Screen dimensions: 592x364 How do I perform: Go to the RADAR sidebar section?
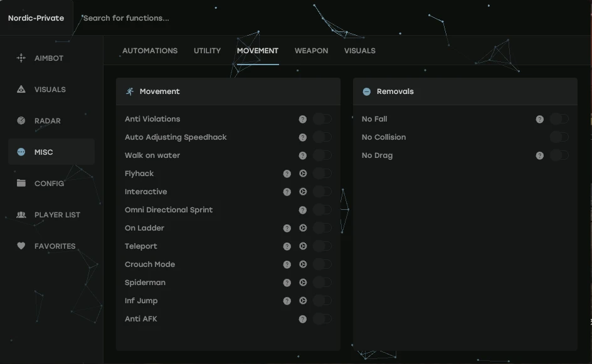pos(51,121)
